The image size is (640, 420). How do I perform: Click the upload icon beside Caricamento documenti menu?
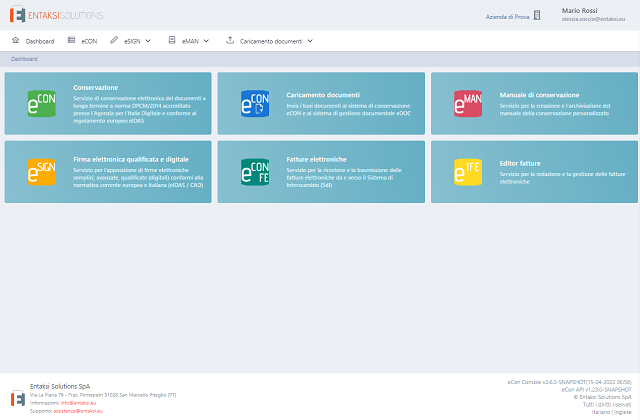tap(230, 40)
